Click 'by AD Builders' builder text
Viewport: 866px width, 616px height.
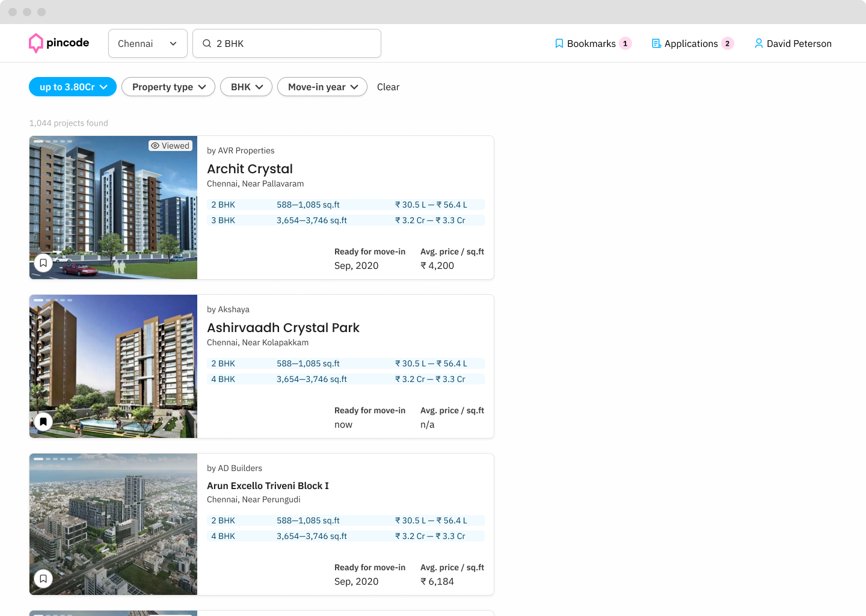point(235,468)
